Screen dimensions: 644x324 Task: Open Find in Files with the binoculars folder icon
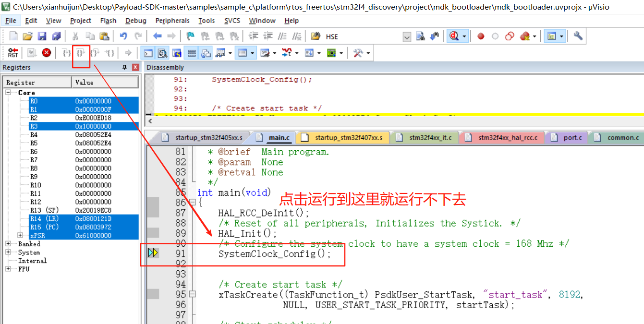(x=316, y=36)
